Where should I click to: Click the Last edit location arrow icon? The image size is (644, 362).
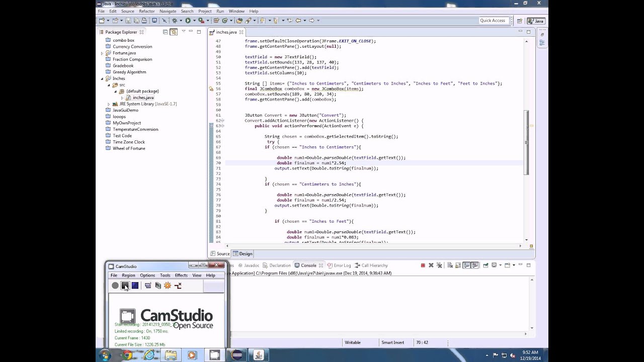point(289,21)
